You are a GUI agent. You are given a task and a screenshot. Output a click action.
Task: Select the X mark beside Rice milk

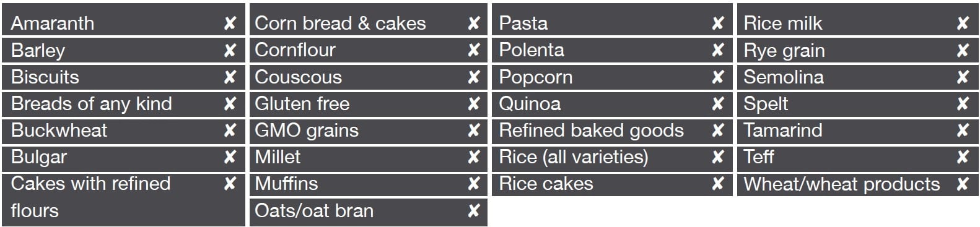coord(963,24)
